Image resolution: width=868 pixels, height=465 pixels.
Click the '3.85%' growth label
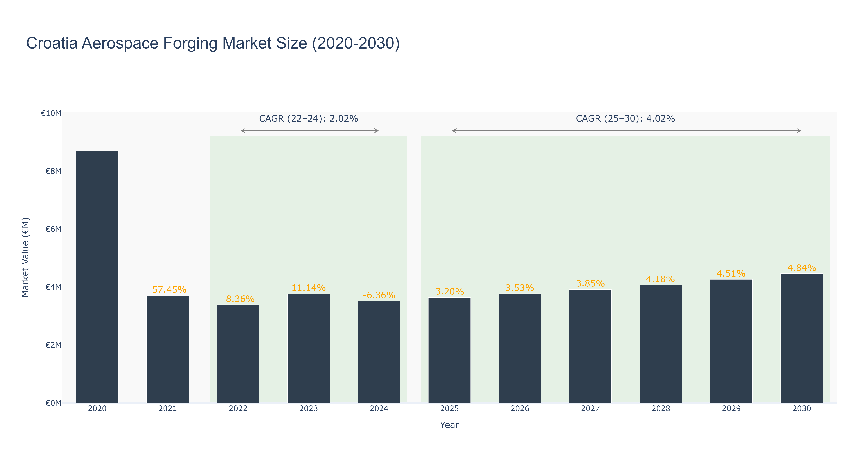pos(590,283)
